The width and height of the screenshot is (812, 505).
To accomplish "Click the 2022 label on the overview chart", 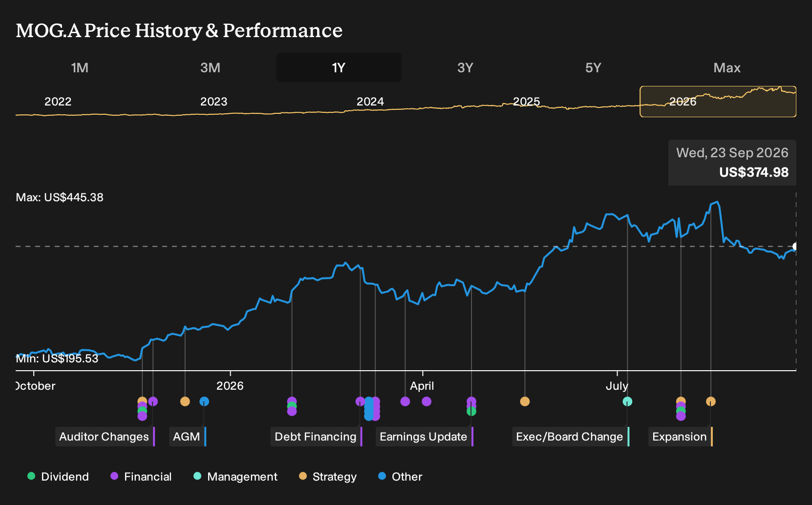I will click(58, 102).
